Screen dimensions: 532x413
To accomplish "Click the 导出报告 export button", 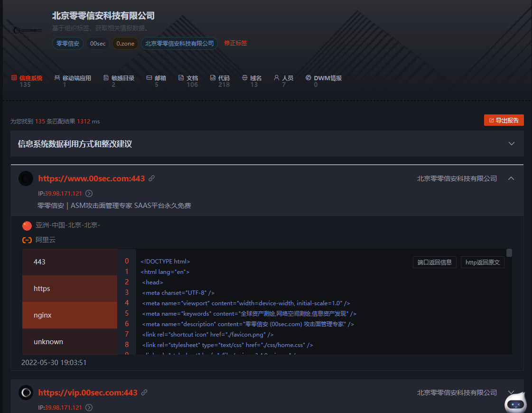I will pyautogui.click(x=504, y=120).
